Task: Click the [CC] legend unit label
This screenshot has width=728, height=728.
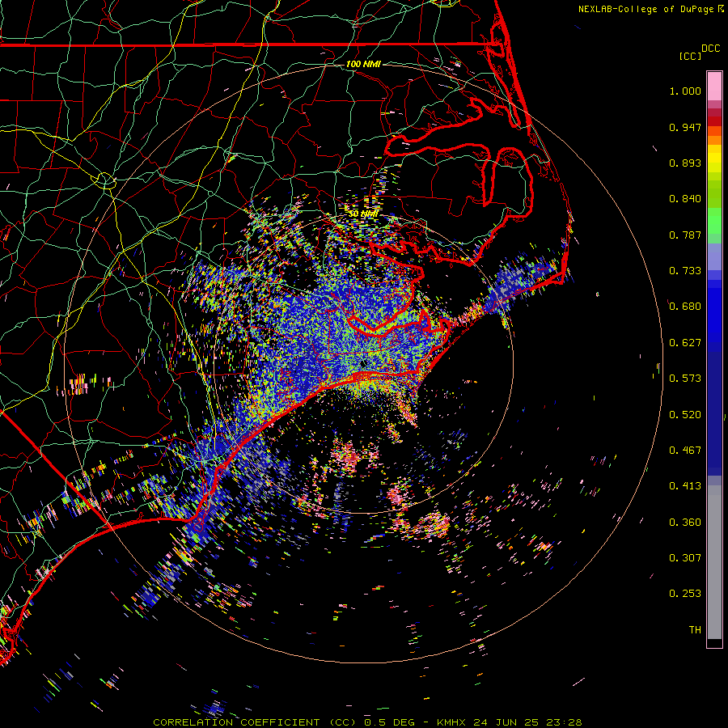Action: tap(690, 57)
